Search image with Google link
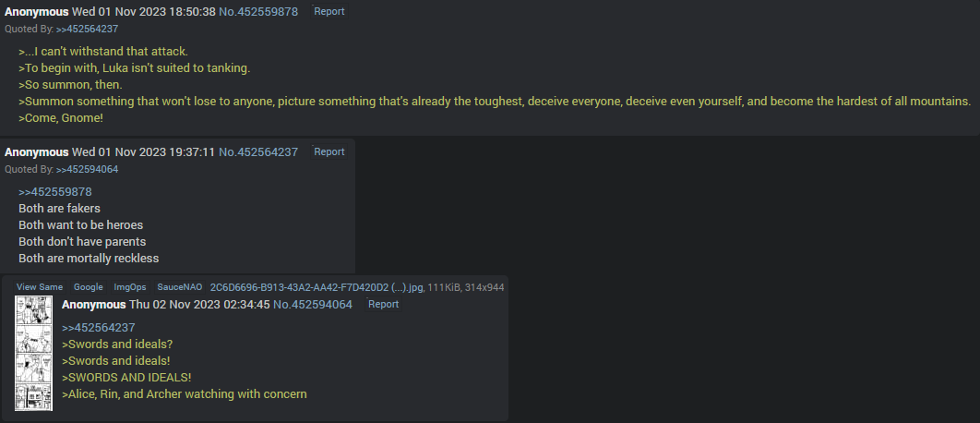Image resolution: width=980 pixels, height=423 pixels. point(88,287)
